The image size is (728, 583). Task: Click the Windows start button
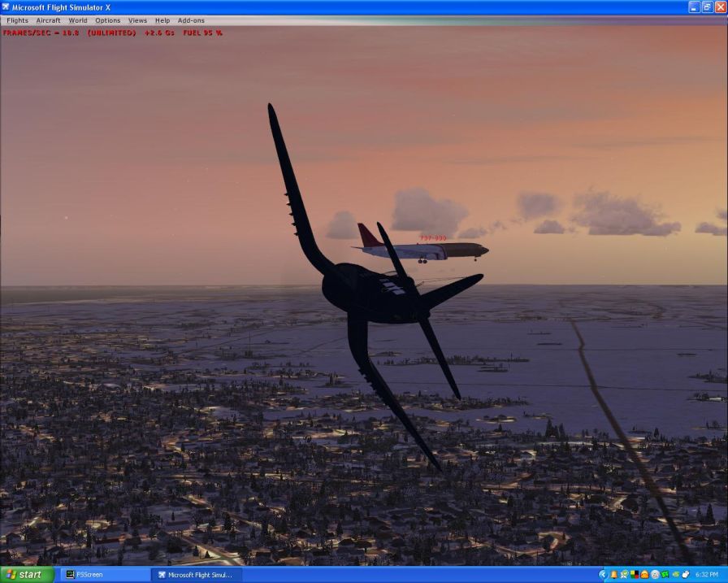pos(26,575)
